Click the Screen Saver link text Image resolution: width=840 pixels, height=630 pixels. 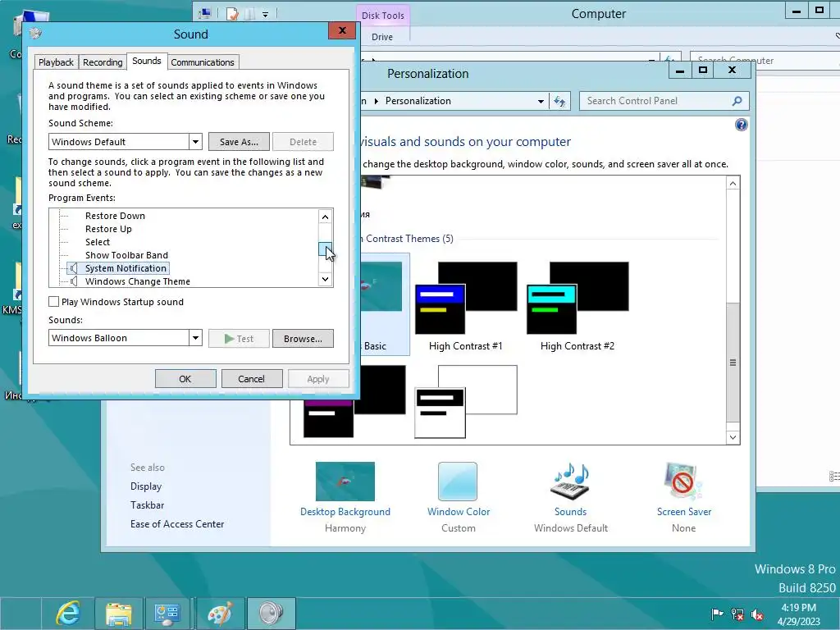[684, 512]
